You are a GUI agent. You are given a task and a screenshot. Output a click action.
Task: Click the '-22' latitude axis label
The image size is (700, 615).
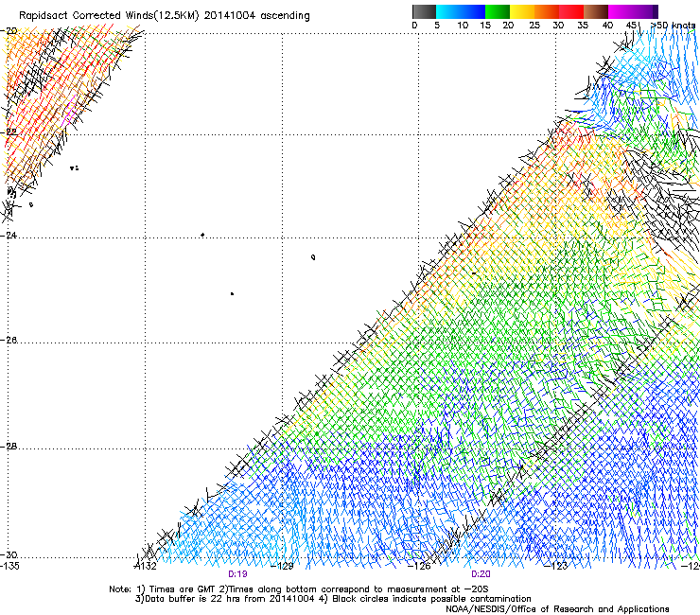[x=9, y=132]
